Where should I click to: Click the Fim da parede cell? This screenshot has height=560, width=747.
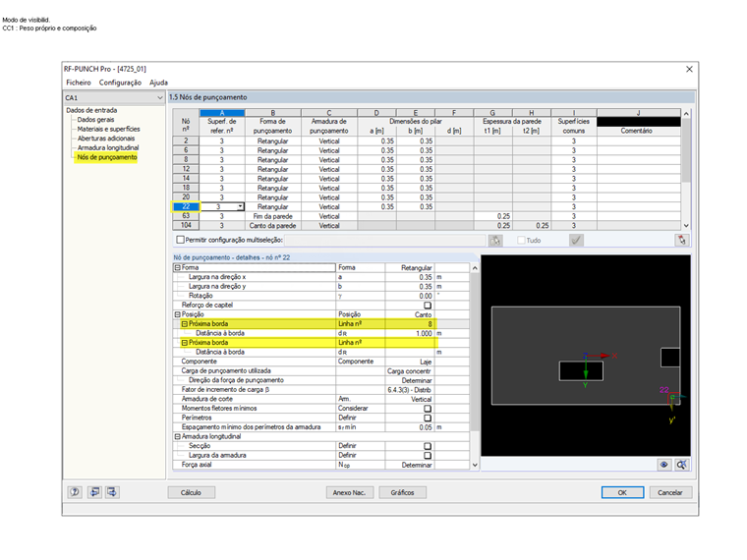tap(273, 216)
